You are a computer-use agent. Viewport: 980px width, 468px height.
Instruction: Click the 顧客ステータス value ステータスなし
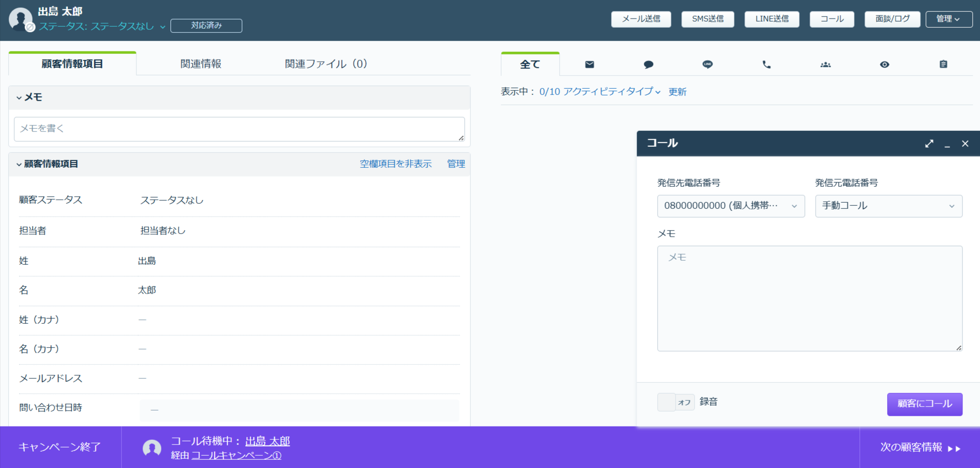tap(172, 200)
